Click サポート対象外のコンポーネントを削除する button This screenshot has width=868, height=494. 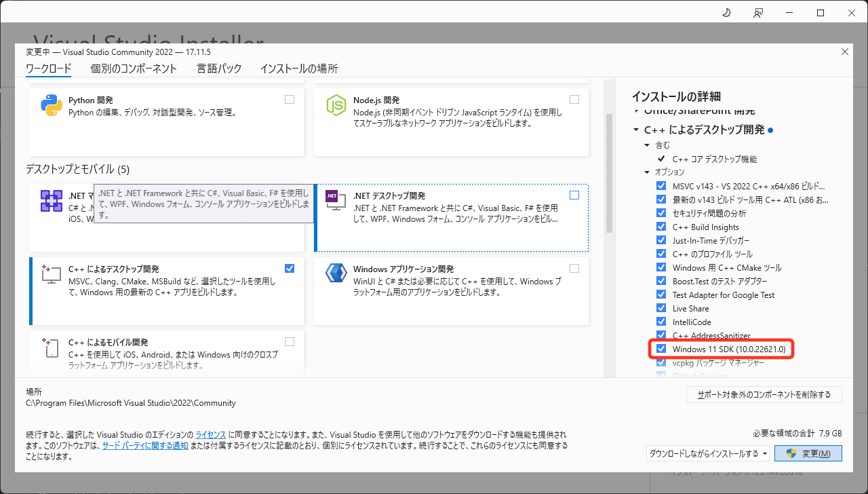(764, 395)
